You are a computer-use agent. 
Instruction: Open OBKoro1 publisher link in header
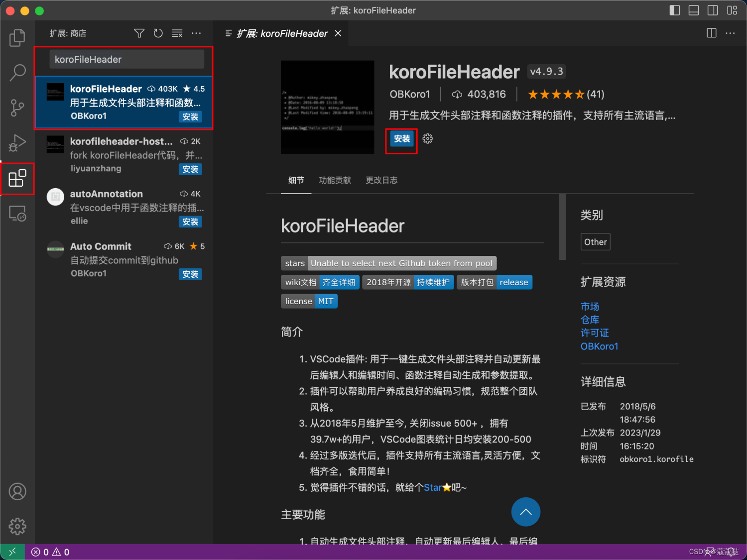tap(409, 94)
